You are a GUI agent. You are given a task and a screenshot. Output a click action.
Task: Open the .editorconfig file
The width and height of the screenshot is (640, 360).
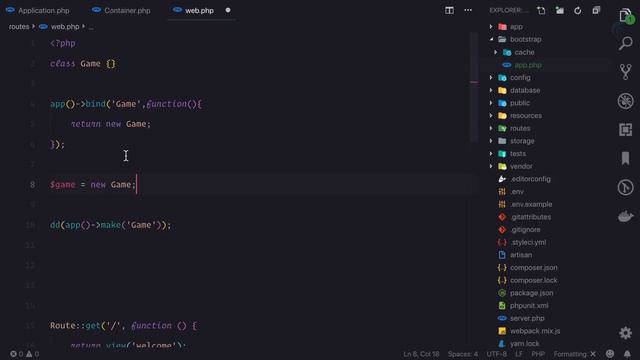(530, 179)
